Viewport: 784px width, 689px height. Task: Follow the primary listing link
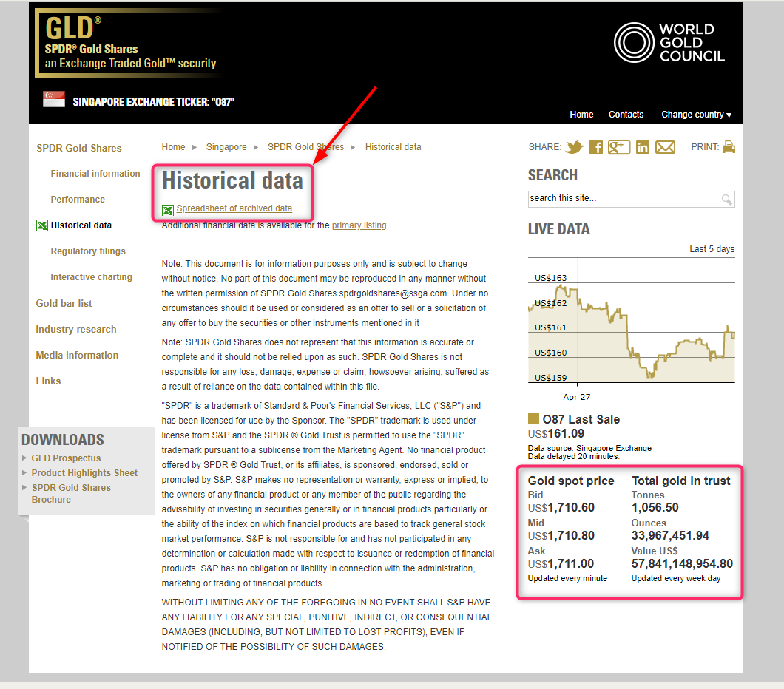(x=359, y=225)
